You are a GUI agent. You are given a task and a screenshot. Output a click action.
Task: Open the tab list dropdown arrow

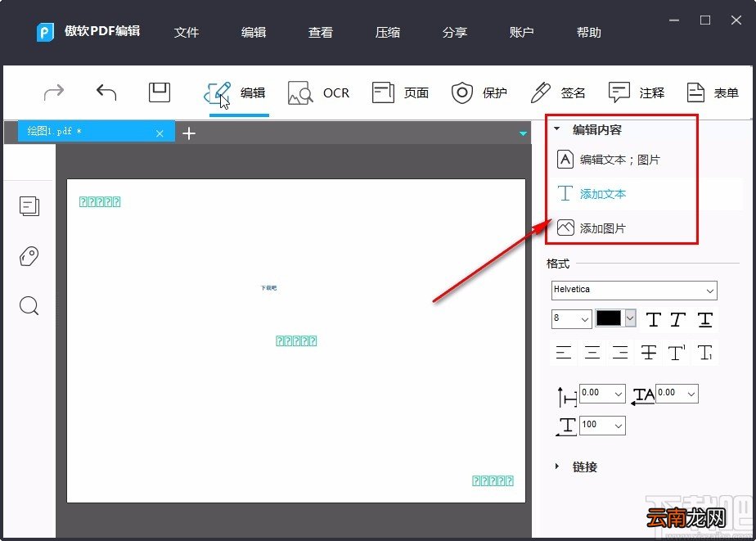523,133
